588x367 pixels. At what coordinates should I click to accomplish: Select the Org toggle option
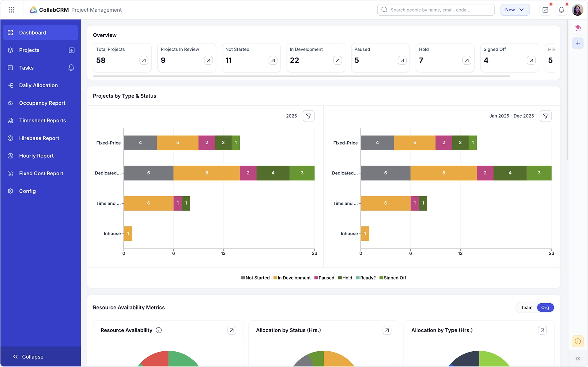tap(545, 307)
